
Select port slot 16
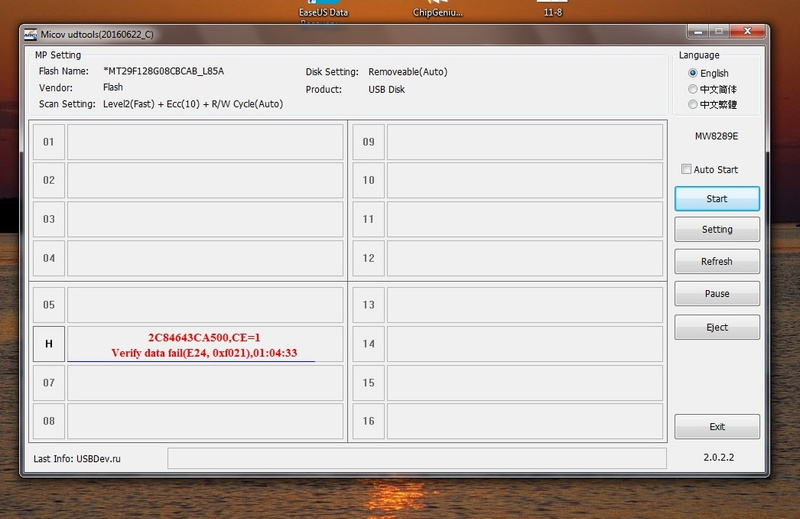[x=368, y=421]
